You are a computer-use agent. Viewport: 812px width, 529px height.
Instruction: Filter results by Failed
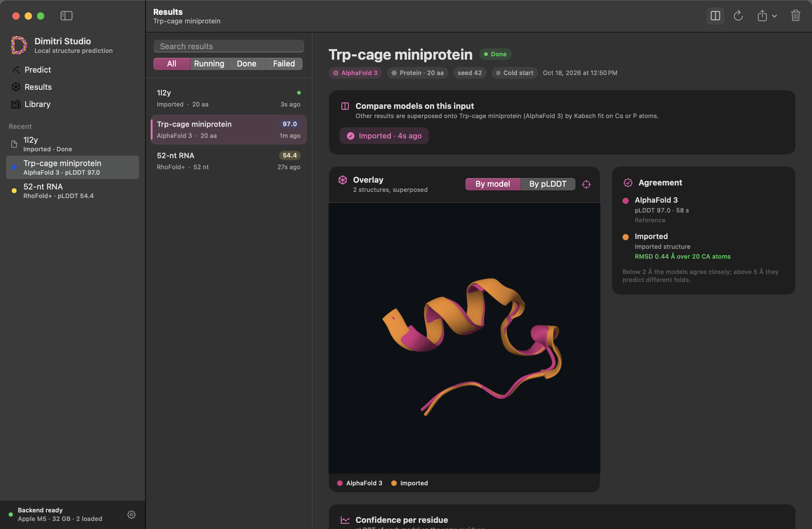[284, 63]
